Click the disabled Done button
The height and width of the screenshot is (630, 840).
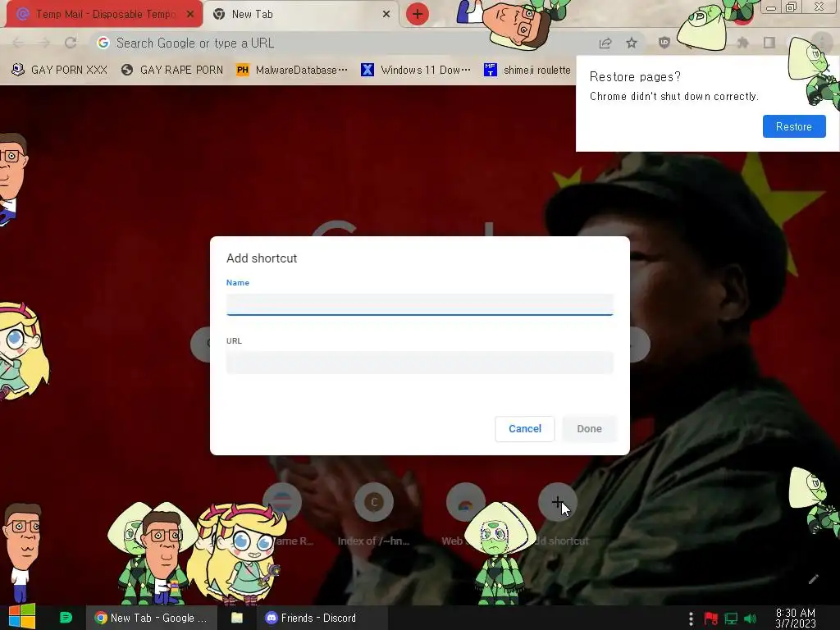589,428
